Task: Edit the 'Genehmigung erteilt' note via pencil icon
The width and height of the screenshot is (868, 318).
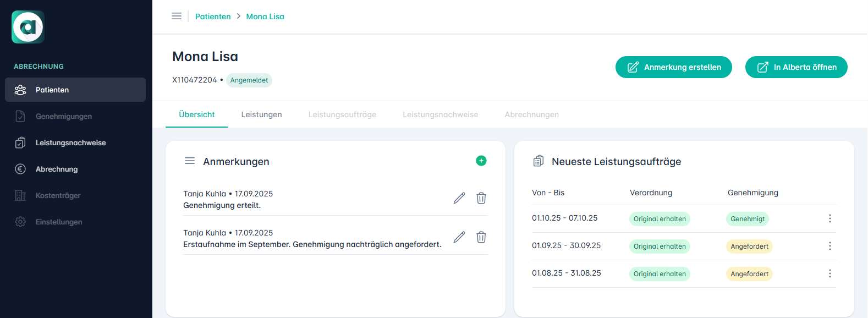Action: click(459, 198)
